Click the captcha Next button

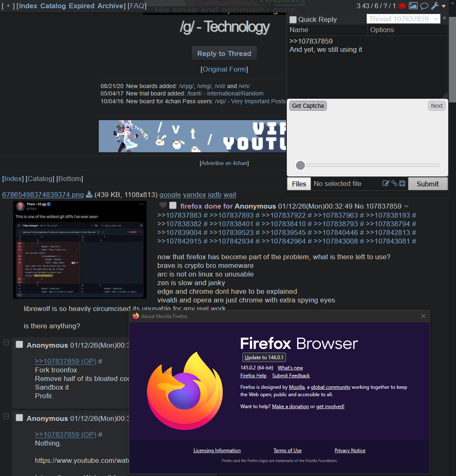pyautogui.click(x=437, y=106)
